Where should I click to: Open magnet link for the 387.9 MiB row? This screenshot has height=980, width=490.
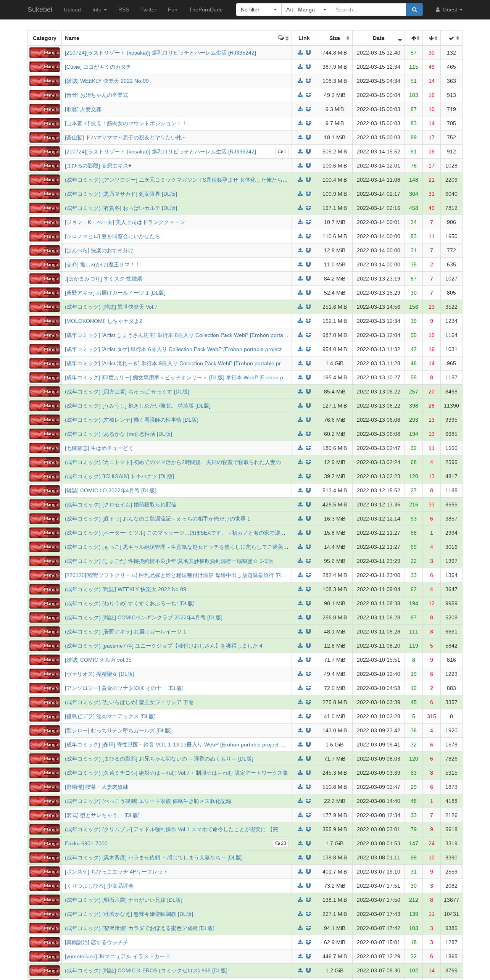[x=308, y=67]
